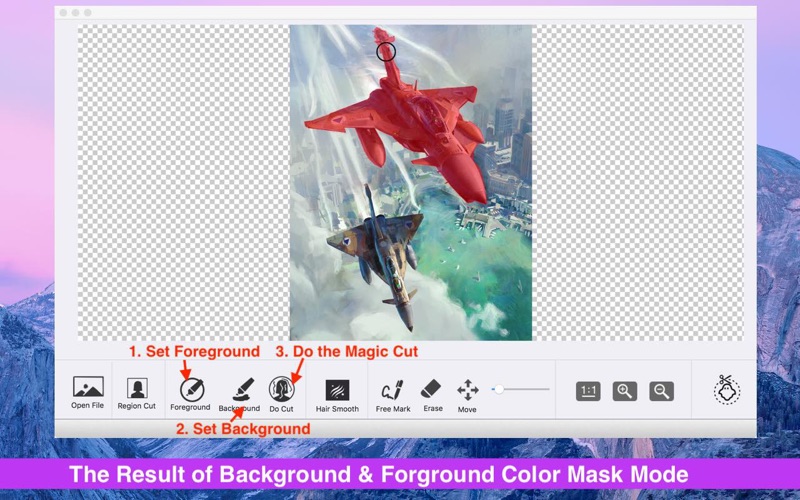
Task: Click the window's red close button
Action: (64, 13)
